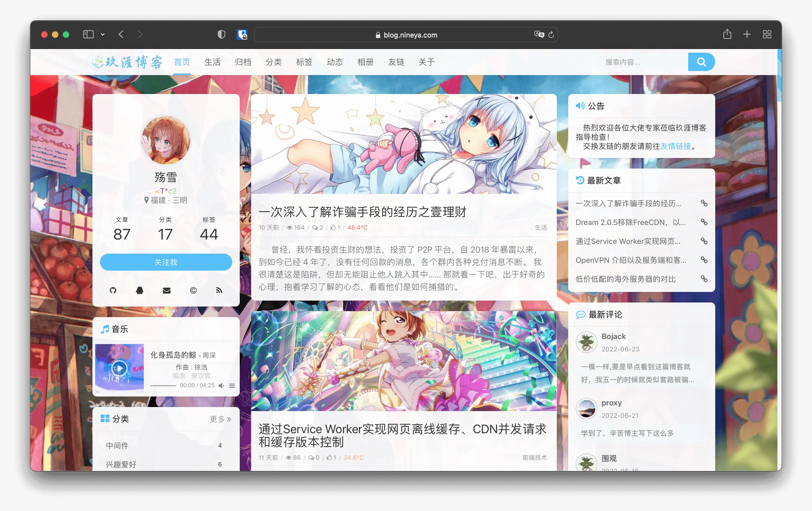Open article 通过Service Worker实现网页离线缓存
The image size is (812, 511).
click(x=402, y=435)
